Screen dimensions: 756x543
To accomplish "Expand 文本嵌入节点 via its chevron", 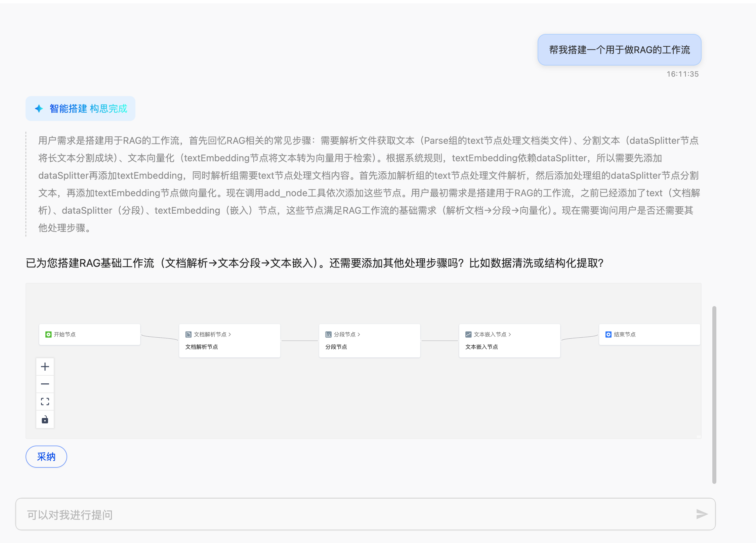I will click(x=510, y=334).
